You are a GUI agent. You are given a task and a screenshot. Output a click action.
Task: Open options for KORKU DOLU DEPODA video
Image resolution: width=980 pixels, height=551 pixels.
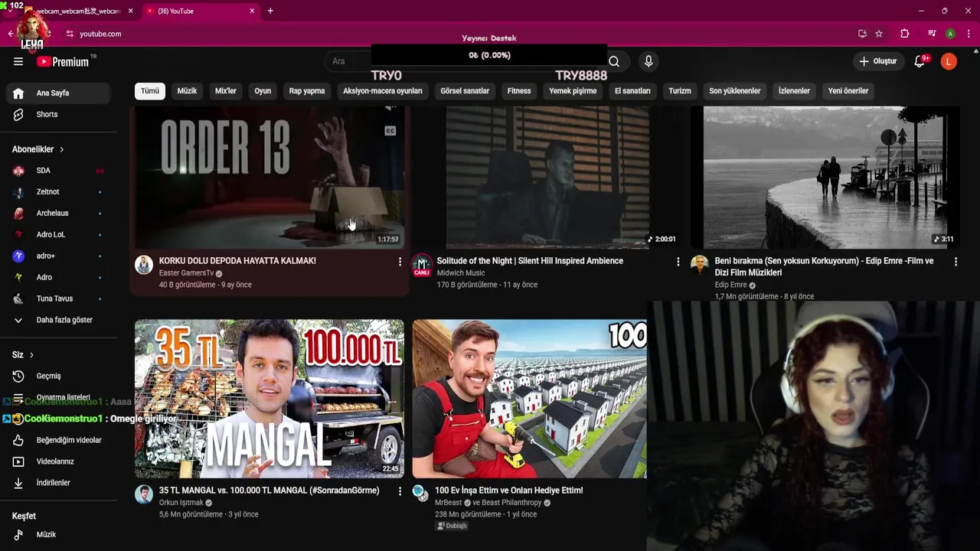400,262
